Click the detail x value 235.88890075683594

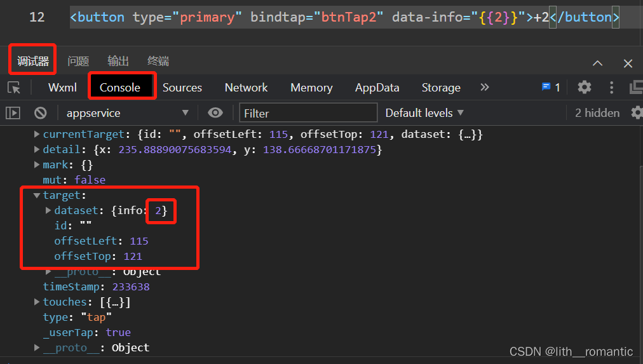pos(175,150)
